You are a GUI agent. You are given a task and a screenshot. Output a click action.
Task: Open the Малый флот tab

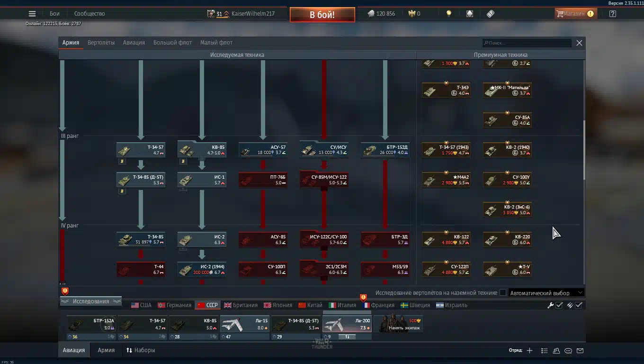point(216,43)
